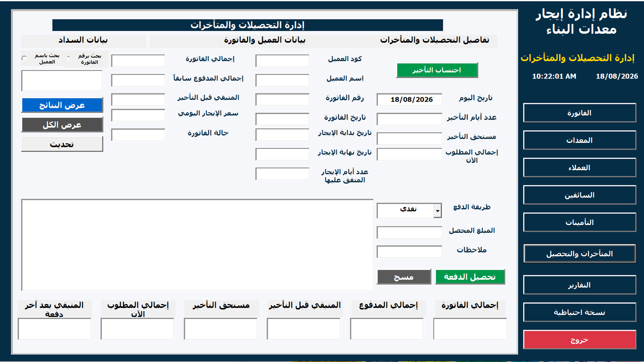The width and height of the screenshot is (644, 362).
Task: Click the ملاحظات notes input field
Action: (x=409, y=252)
